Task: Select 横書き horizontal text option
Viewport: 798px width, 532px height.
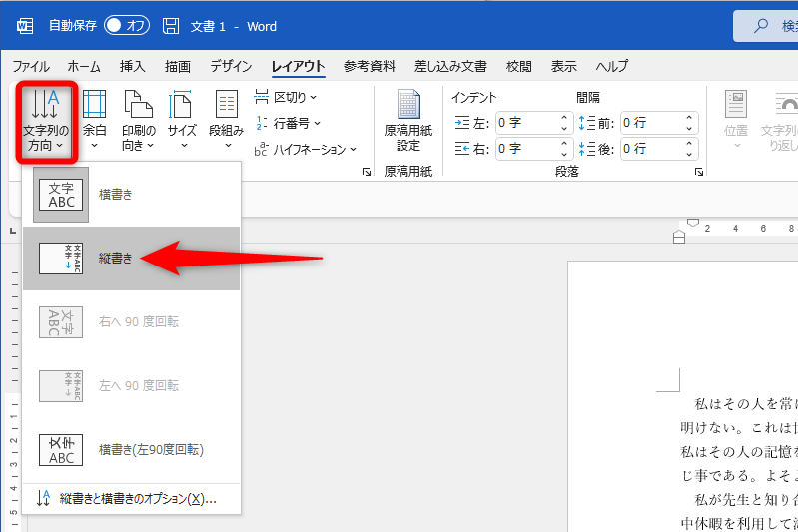Action: [x=131, y=195]
